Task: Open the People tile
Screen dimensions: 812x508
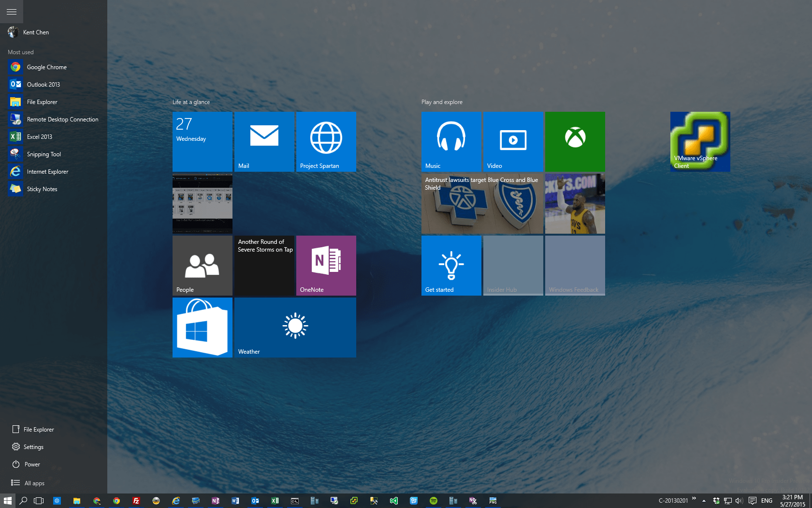Action: click(203, 266)
